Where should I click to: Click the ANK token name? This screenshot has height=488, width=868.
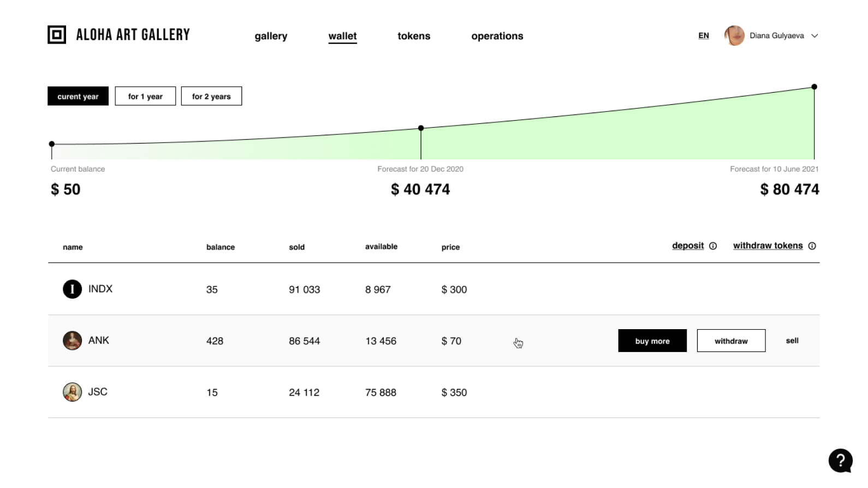(x=99, y=340)
